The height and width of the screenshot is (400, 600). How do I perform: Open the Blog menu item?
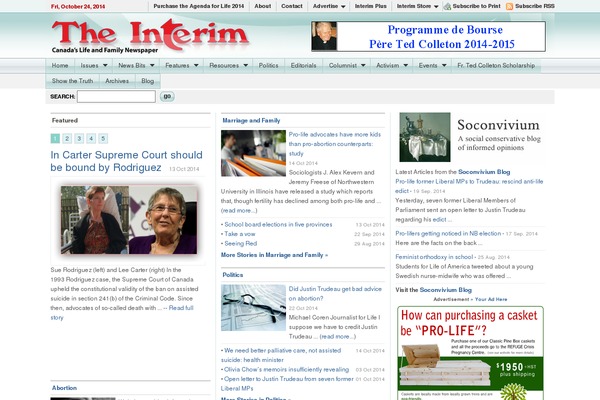[148, 81]
